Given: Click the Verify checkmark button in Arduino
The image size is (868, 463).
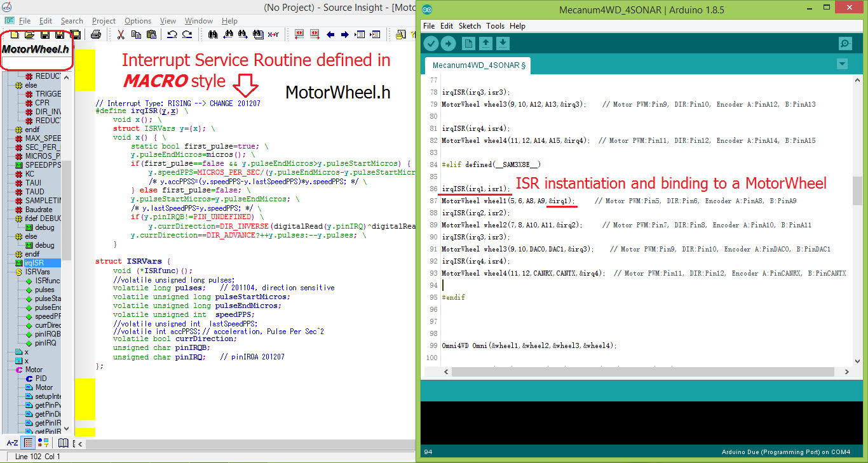Looking at the screenshot, I should tap(431, 43).
